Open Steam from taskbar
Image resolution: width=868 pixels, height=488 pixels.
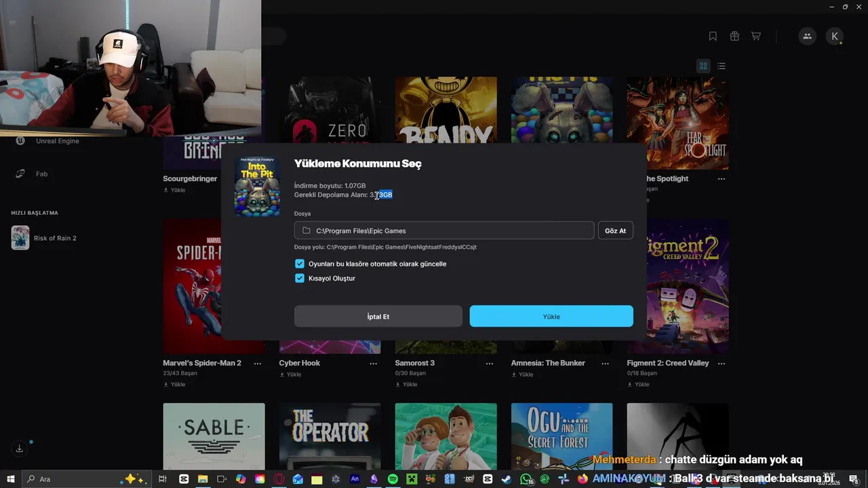(507, 479)
